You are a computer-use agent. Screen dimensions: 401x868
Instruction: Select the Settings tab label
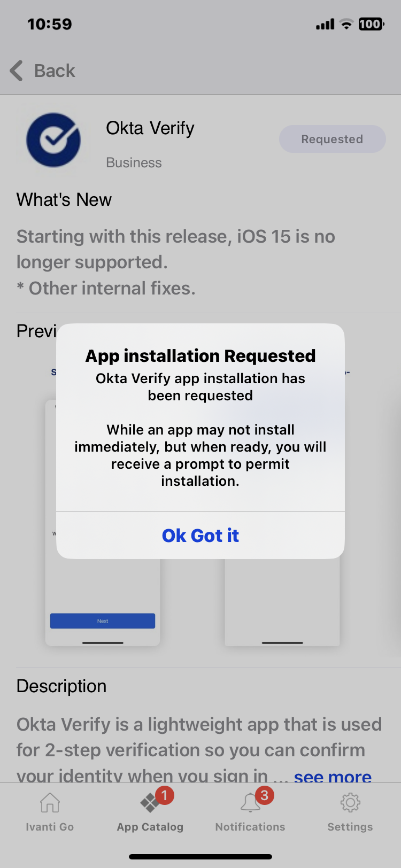350,827
